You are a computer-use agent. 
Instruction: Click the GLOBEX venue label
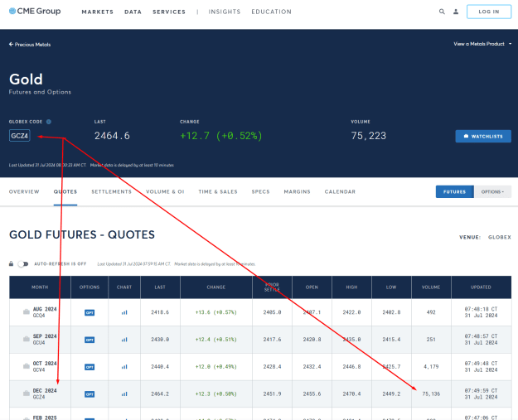(500, 238)
